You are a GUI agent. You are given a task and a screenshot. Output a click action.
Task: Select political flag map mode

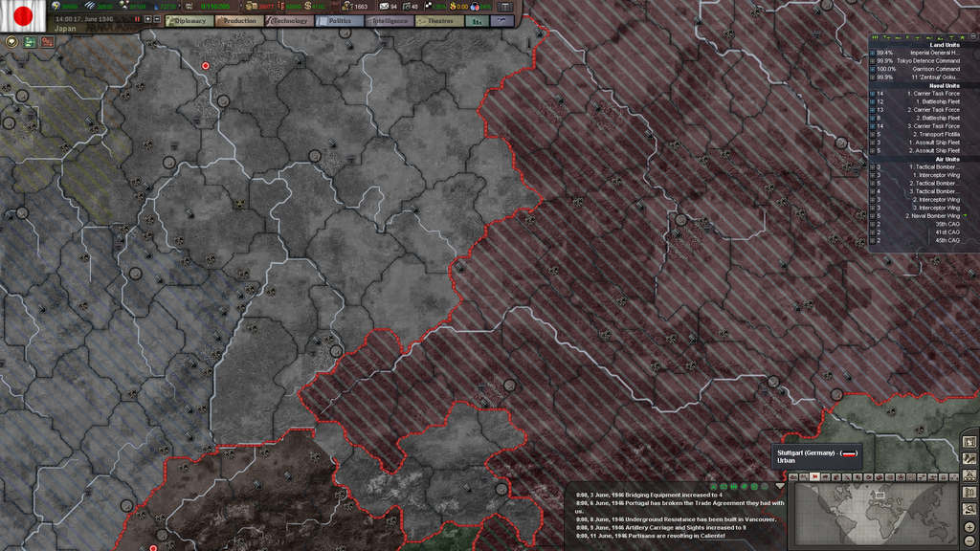pos(815,477)
